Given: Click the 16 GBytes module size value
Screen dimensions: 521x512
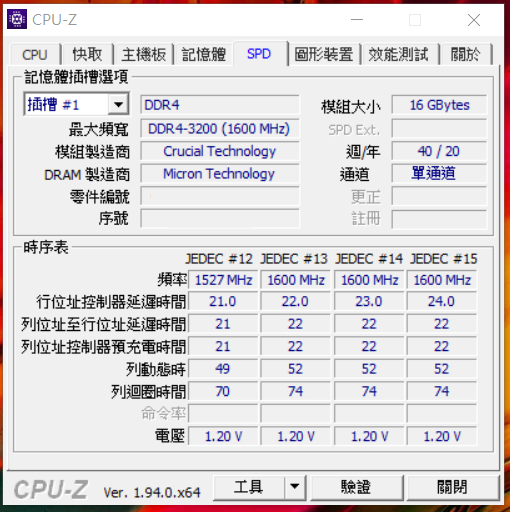Looking at the screenshot, I should pos(439,105).
